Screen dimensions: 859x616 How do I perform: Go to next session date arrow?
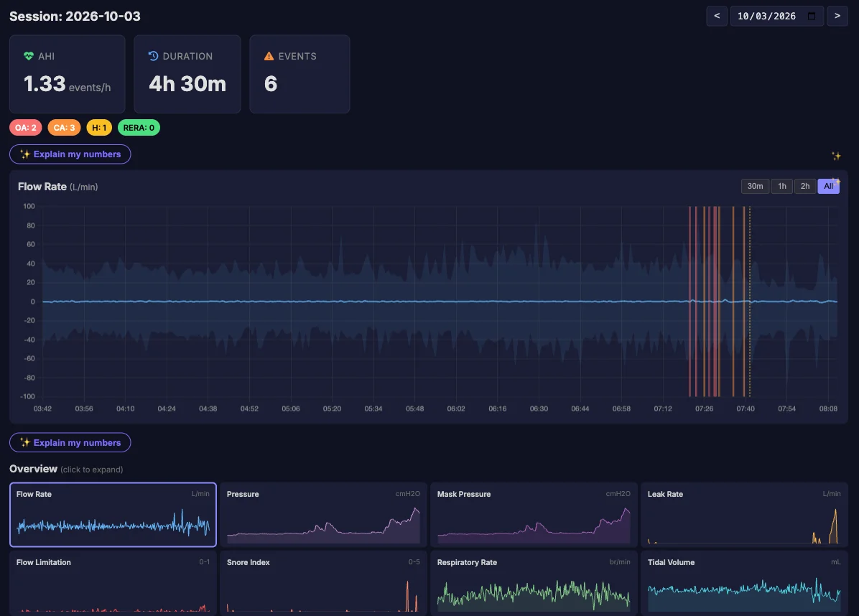click(x=837, y=16)
